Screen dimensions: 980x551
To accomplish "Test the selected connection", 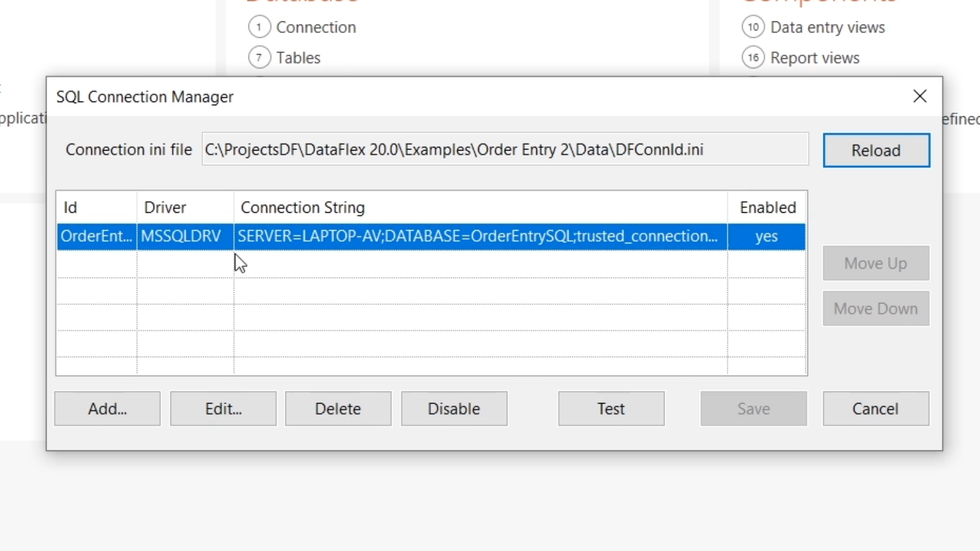I will [611, 409].
